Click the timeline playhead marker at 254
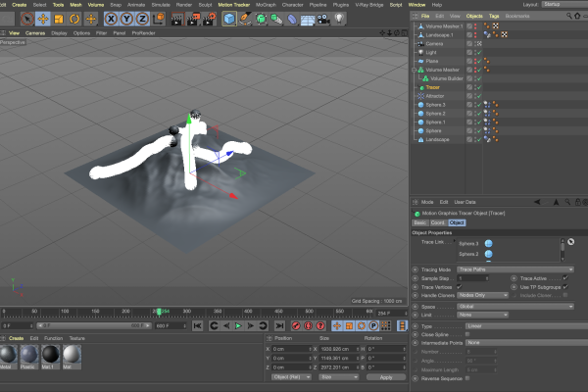Viewport: 588px width, 392px height. point(159,312)
